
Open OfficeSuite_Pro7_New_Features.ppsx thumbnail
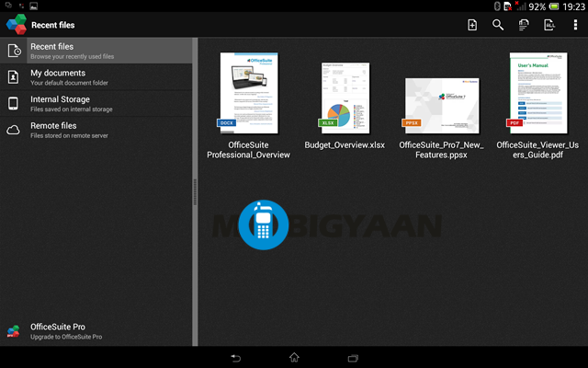click(442, 106)
